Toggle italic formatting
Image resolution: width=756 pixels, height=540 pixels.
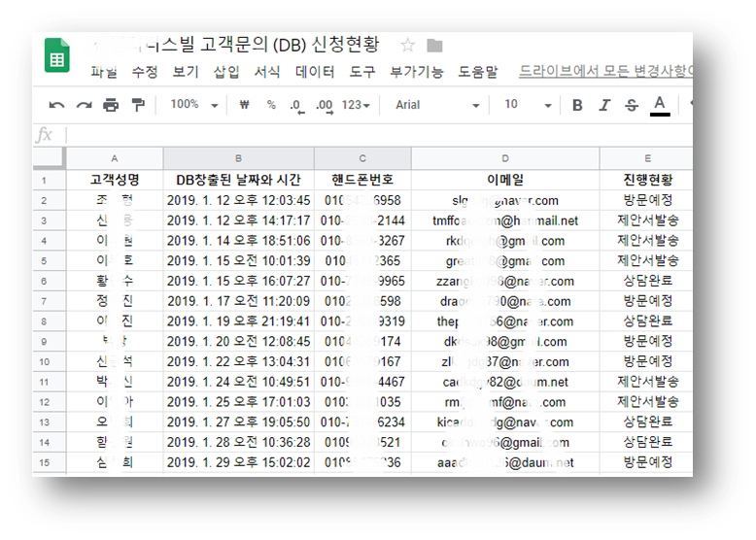pyautogui.click(x=604, y=105)
